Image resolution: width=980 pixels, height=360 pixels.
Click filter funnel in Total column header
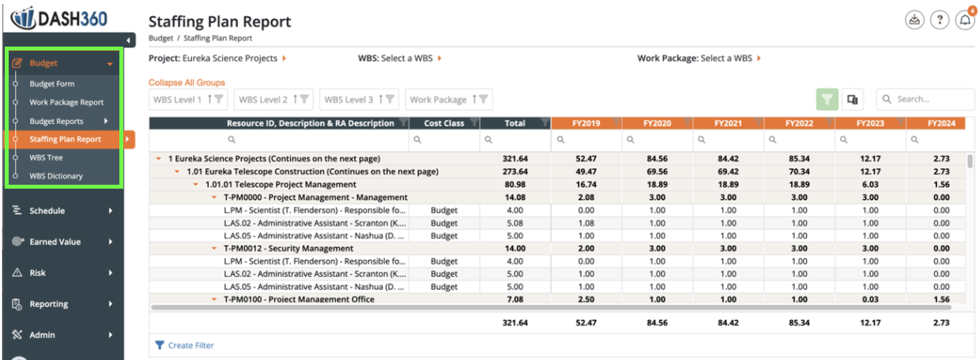click(x=545, y=123)
